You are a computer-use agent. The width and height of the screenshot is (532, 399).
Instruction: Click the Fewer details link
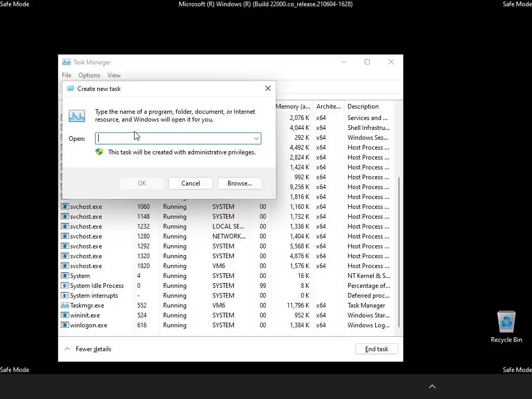94,349
